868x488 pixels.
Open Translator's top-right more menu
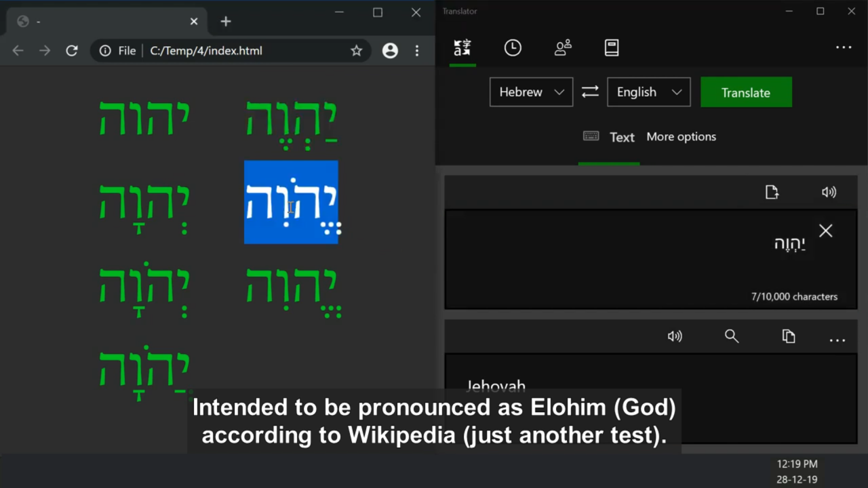(844, 47)
